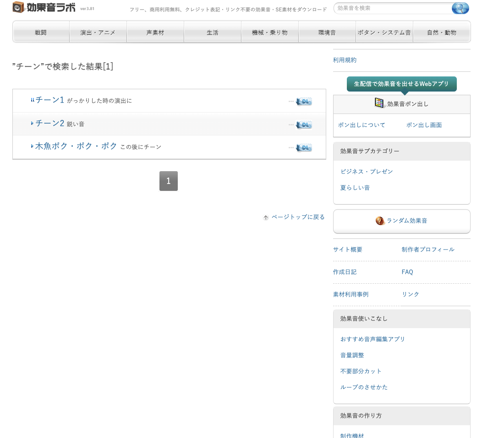
Task: Open ポン出し画面 link
Action: (x=424, y=125)
